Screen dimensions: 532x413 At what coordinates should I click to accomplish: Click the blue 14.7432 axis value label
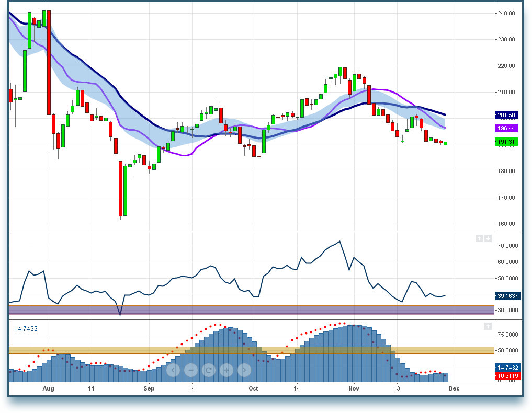tap(507, 368)
